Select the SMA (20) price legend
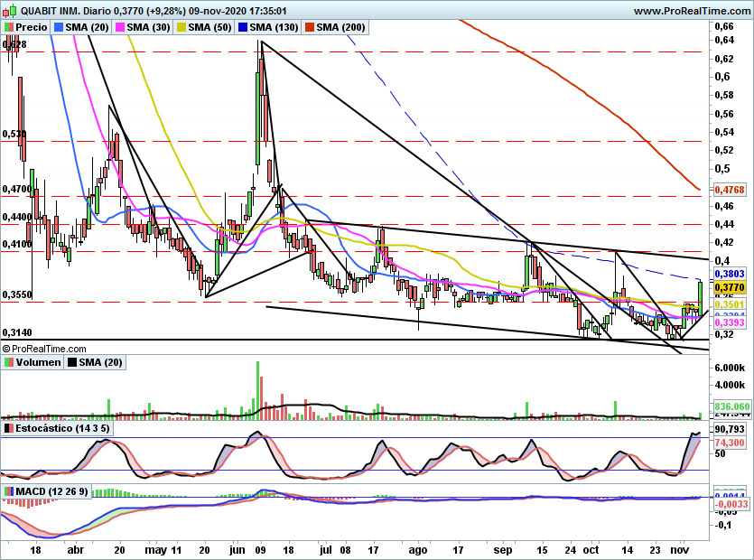The height and width of the screenshot is (560, 754). (87, 27)
